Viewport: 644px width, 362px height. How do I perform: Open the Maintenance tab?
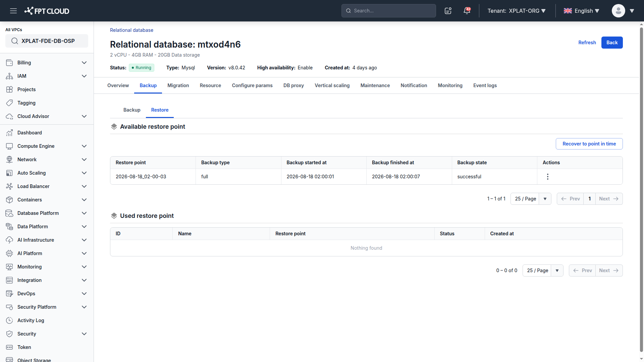375,85
